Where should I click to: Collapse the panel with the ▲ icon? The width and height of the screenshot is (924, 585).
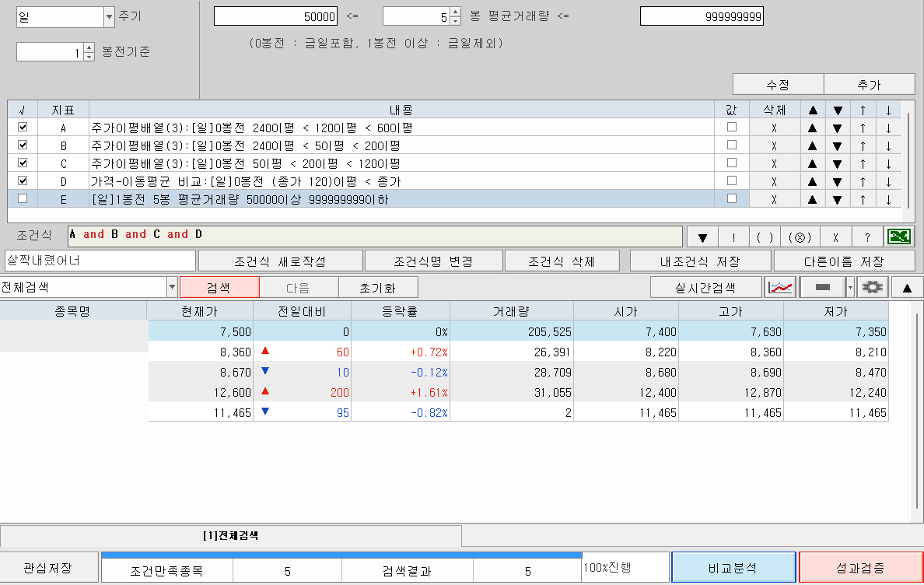click(908, 286)
